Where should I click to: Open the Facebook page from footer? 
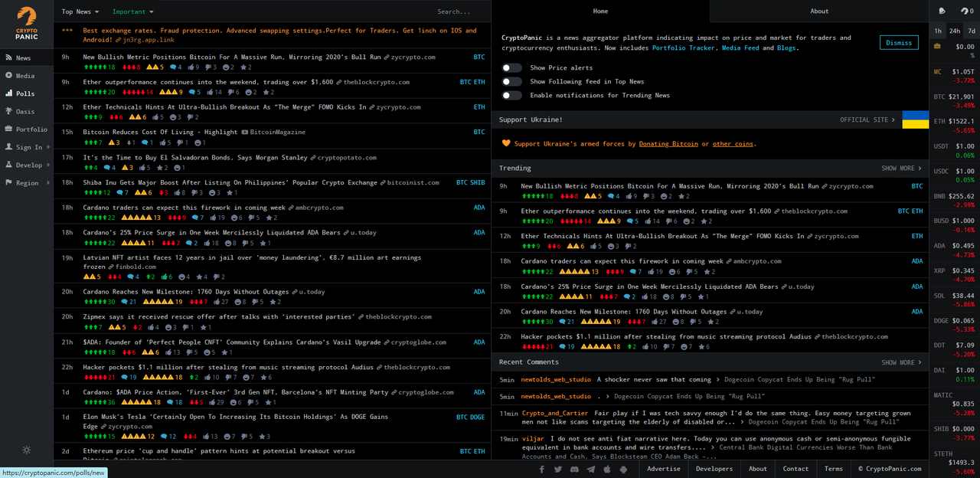pos(542,469)
